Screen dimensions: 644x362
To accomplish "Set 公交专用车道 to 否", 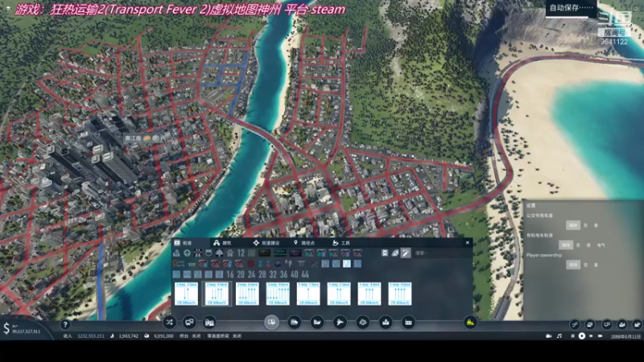I will coord(585,225).
